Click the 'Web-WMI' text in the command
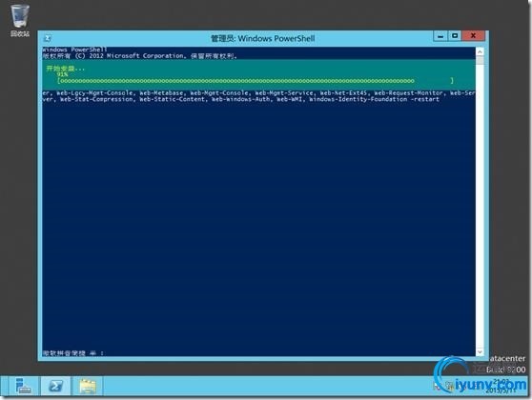The image size is (532, 400). 290,99
